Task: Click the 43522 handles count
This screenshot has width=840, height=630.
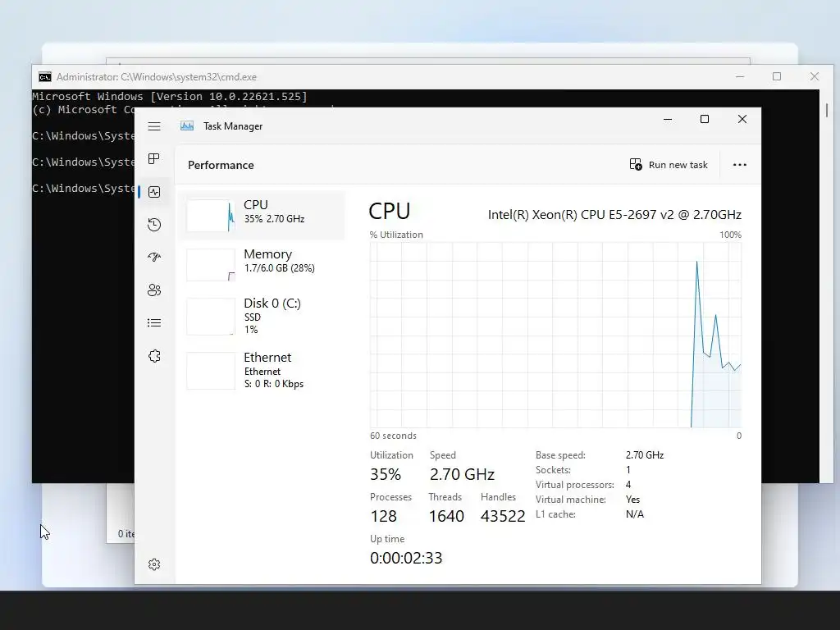Action: pyautogui.click(x=503, y=516)
